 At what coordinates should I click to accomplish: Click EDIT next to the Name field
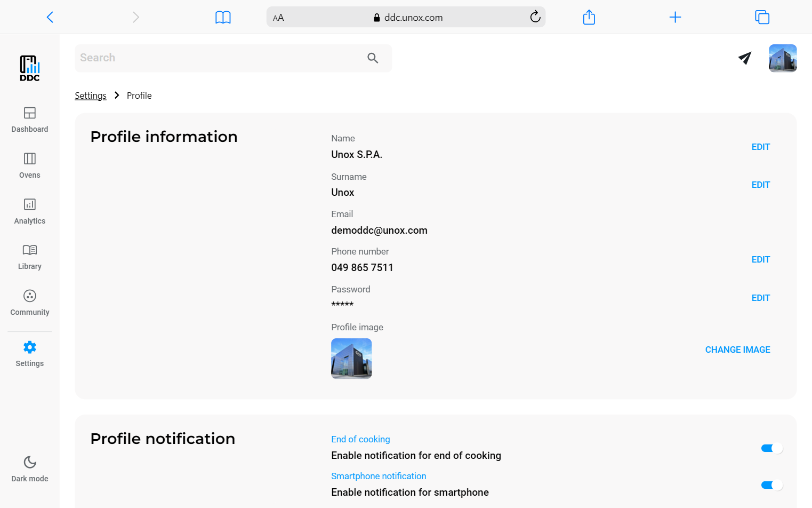point(761,147)
